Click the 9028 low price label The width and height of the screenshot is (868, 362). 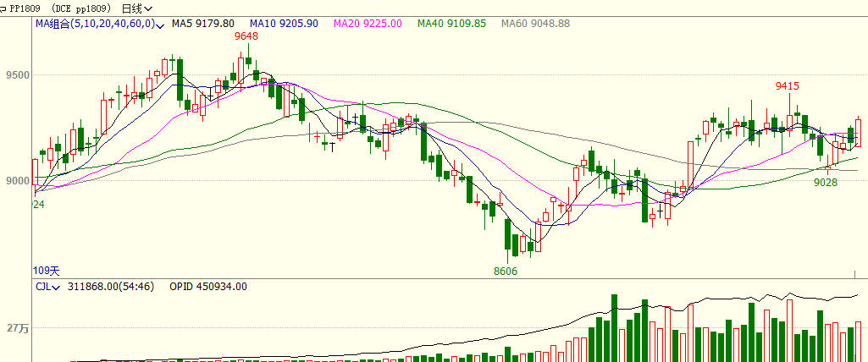point(826,183)
